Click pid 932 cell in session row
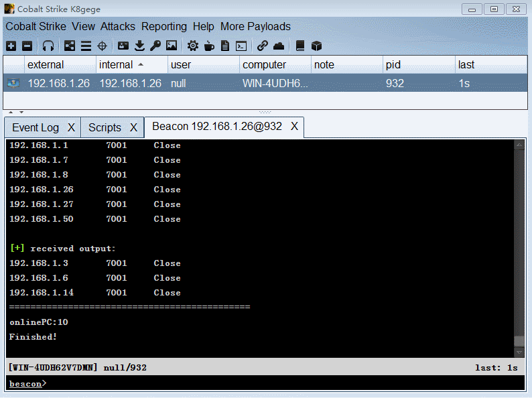This screenshot has height=398, width=532. point(419,83)
